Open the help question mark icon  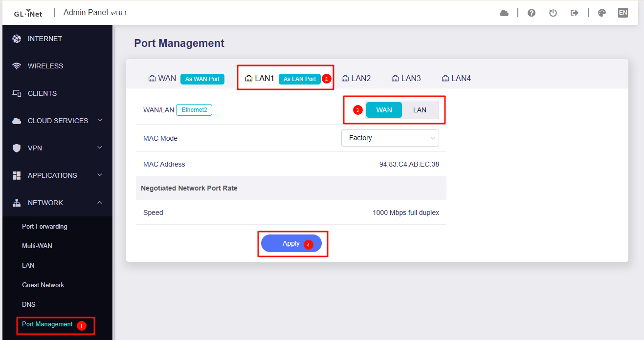coord(532,13)
